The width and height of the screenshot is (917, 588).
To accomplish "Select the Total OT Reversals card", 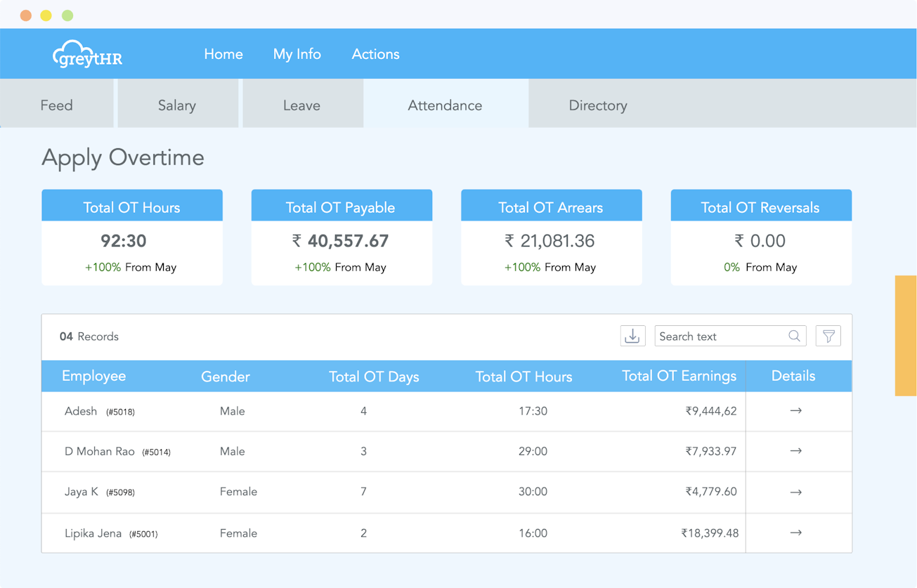I will 761,237.
